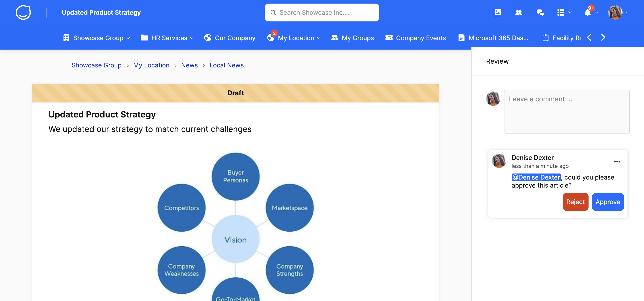
Task: Go to Local News breadcrumb
Action: (x=227, y=65)
